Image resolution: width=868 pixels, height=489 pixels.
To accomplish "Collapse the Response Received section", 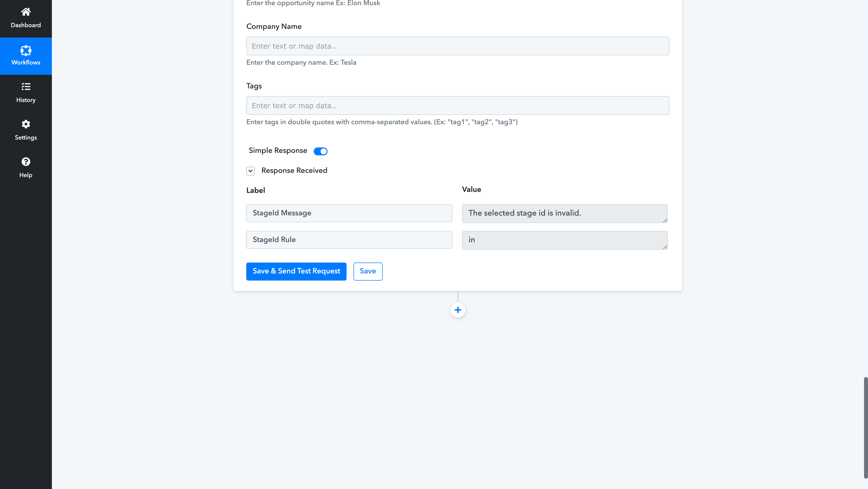I will (x=250, y=171).
